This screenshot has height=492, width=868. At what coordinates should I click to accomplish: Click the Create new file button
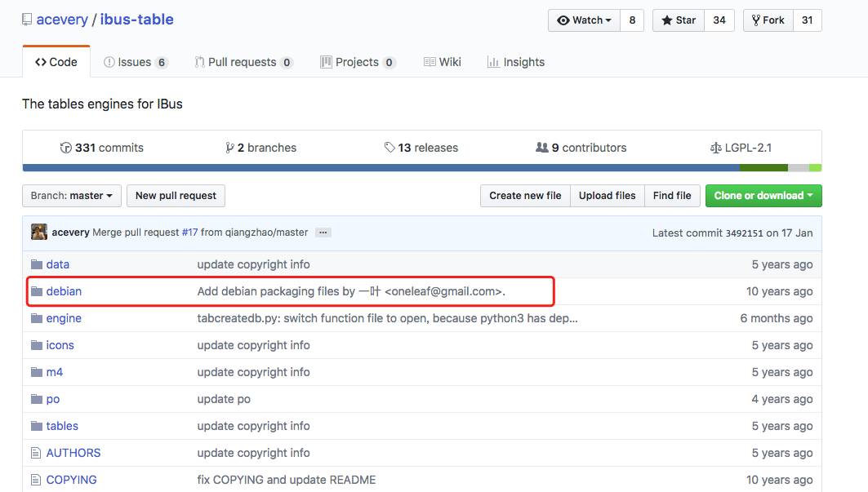[525, 196]
